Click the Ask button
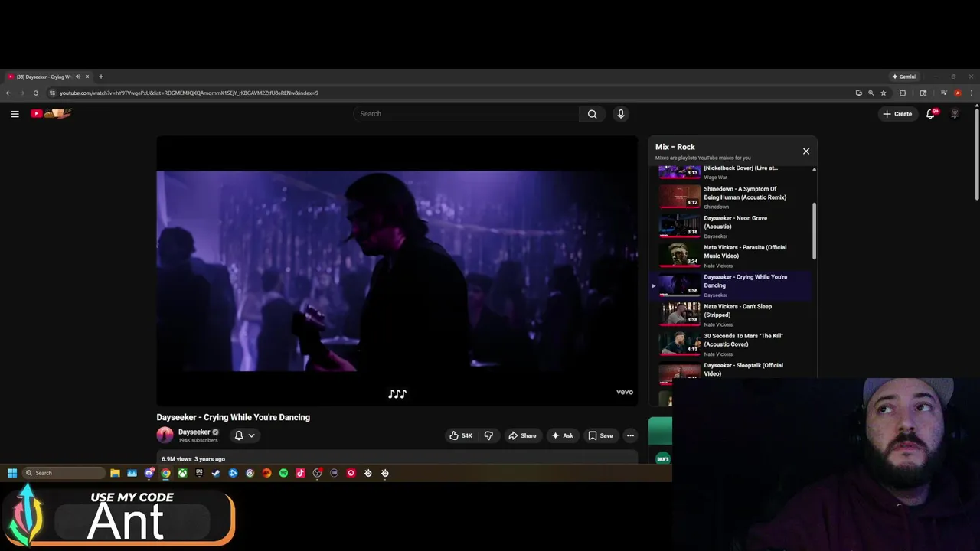This screenshot has height=551, width=980. pyautogui.click(x=562, y=435)
